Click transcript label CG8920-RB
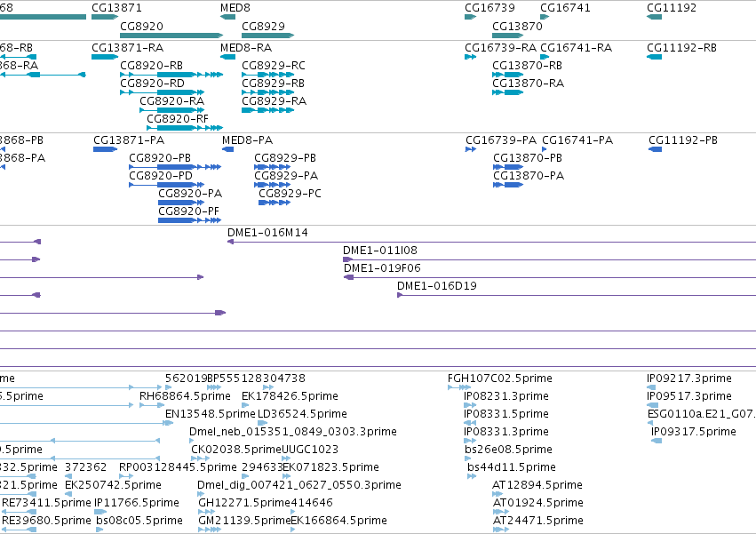Image resolution: width=756 pixels, height=534 pixels. tap(151, 66)
